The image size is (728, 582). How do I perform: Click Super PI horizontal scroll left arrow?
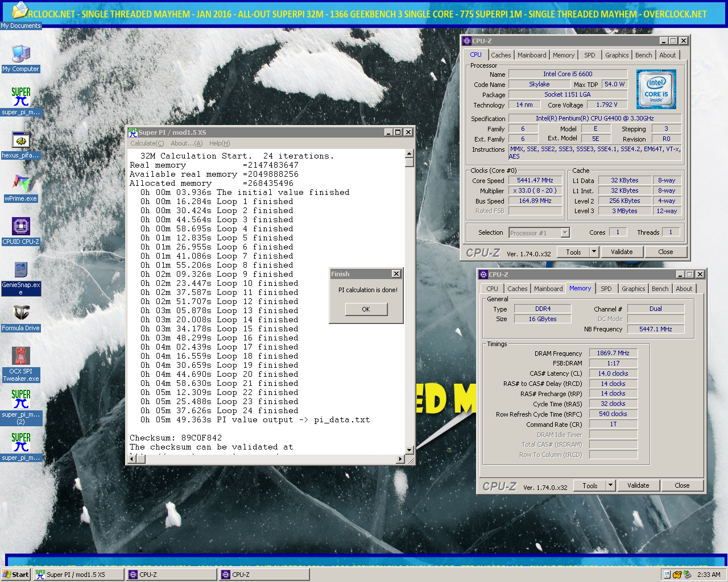132,459
